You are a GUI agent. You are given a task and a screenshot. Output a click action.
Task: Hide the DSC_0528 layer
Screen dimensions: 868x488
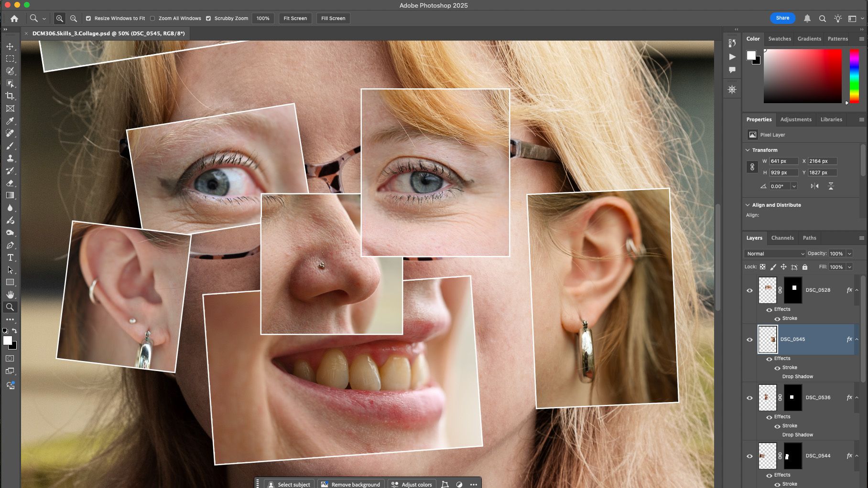coord(749,290)
